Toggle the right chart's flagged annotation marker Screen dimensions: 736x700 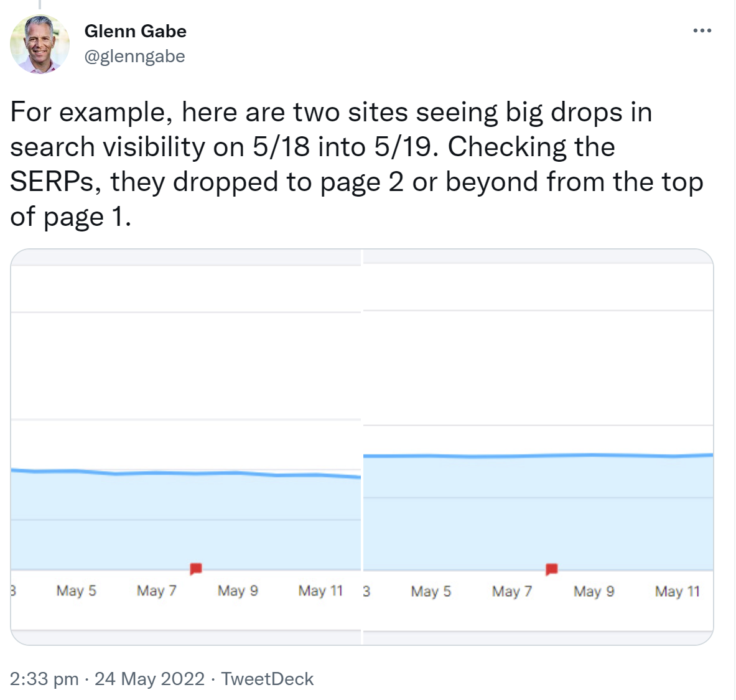(x=551, y=568)
